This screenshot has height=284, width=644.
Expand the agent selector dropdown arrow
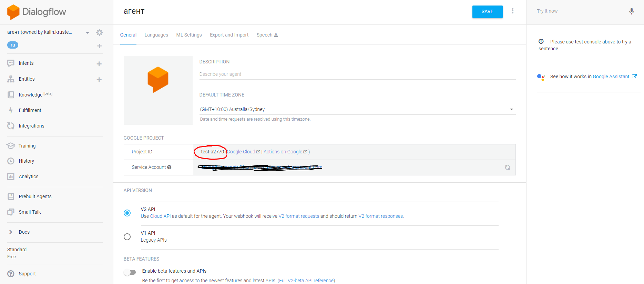click(88, 33)
